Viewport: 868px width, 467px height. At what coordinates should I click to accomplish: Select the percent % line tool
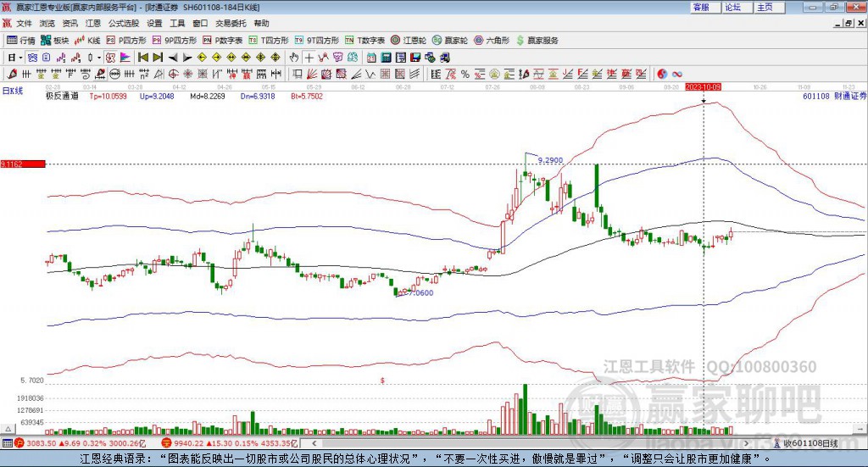(465, 74)
